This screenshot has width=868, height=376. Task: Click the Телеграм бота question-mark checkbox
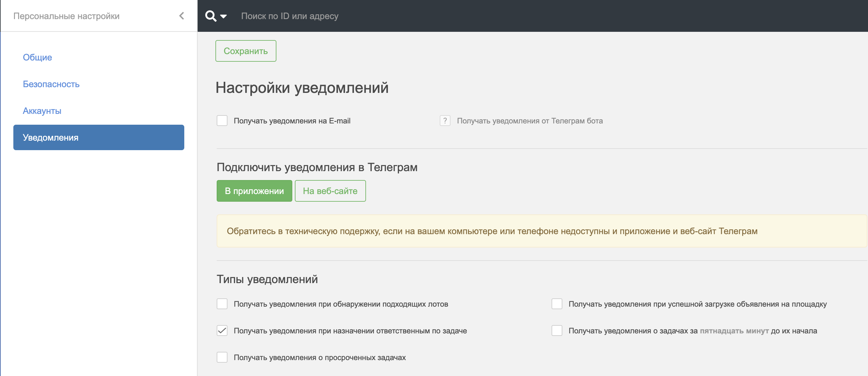click(x=445, y=121)
